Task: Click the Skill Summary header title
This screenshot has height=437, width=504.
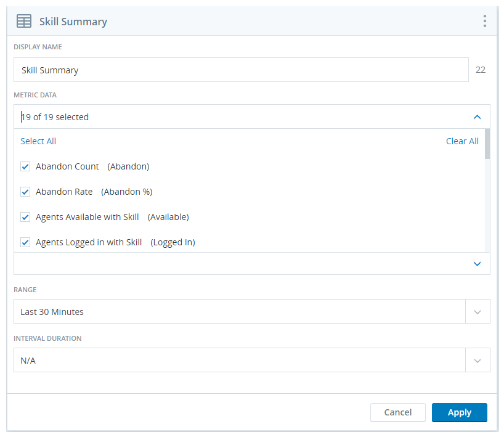Action: point(73,22)
